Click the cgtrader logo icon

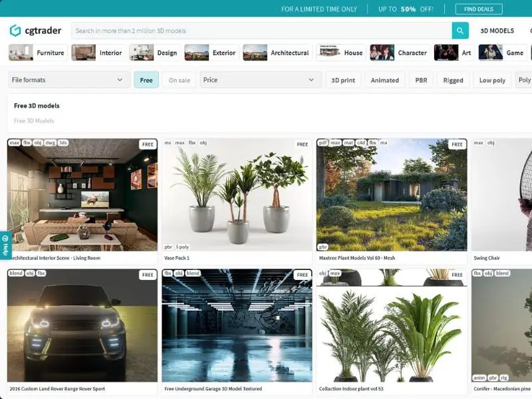(x=15, y=31)
